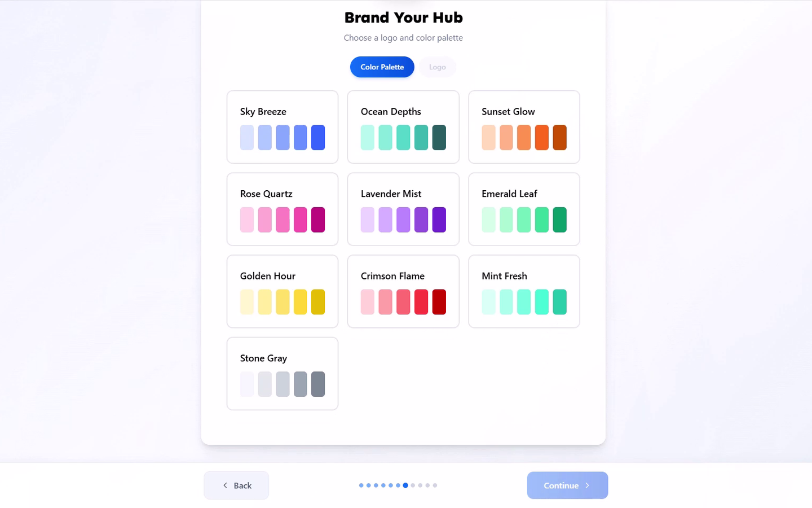Select the Stone Gray palette label
Screen dimensions: 812x508
(x=263, y=358)
